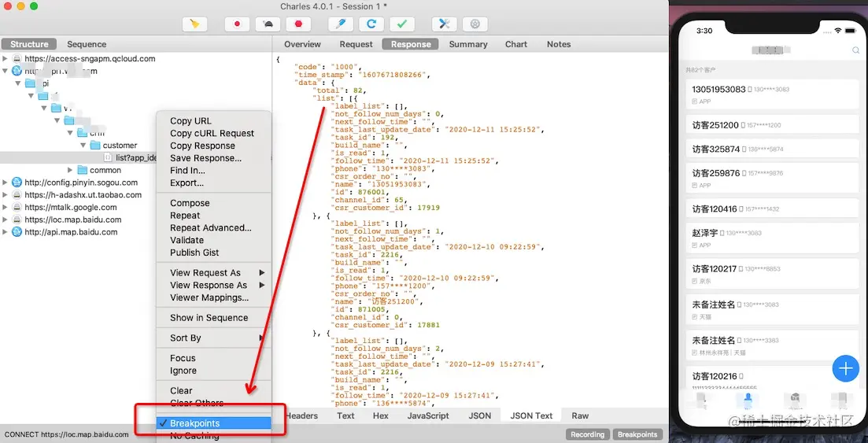The image size is (868, 443).
Task: Select the list?app_id request row
Action: coord(78,158)
